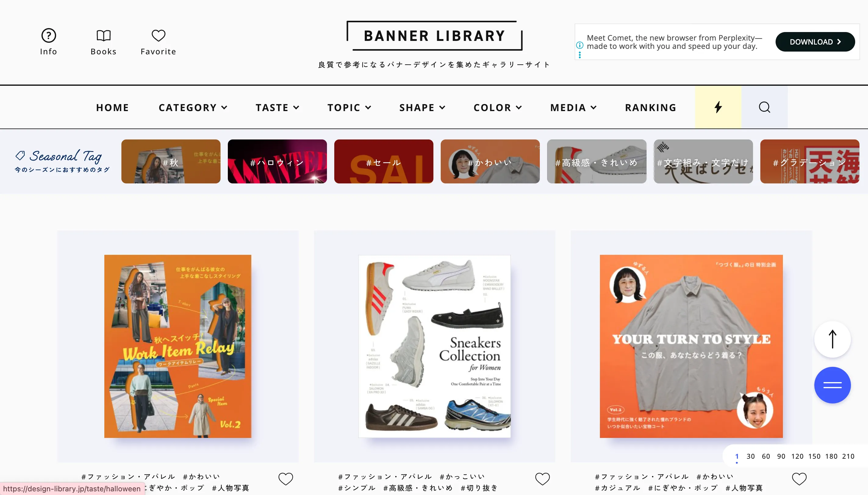Open search with the magnifier icon
The height and width of the screenshot is (495, 868).
(x=764, y=107)
